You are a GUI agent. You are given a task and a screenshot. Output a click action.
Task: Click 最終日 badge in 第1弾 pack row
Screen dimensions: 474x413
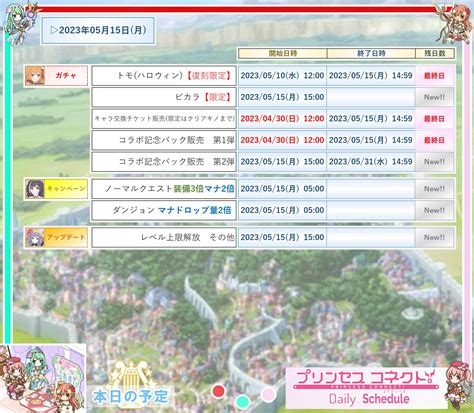pos(434,140)
